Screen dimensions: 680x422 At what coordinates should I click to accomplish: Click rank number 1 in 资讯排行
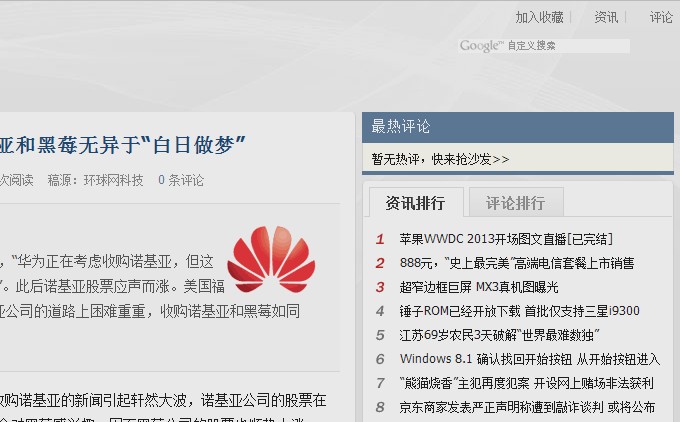(x=380, y=239)
